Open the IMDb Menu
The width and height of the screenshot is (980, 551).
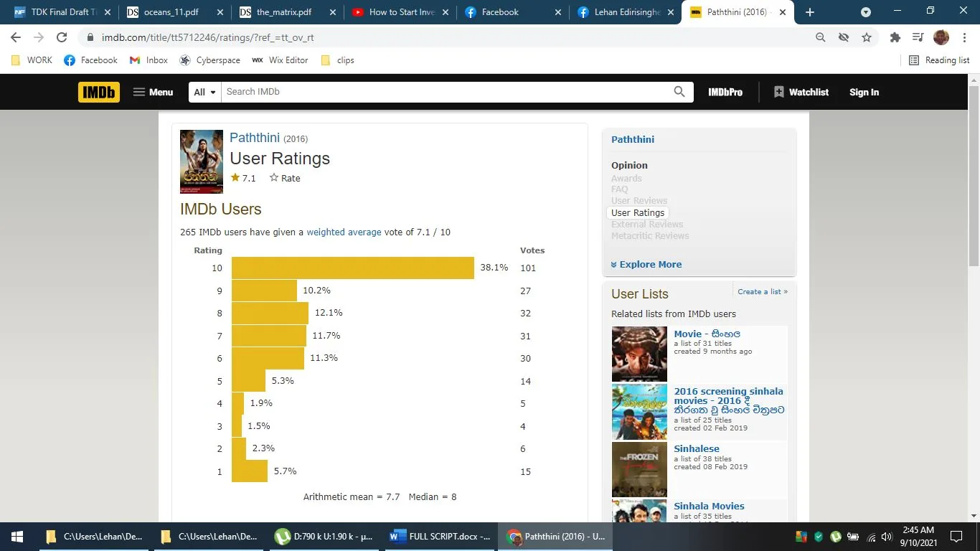pyautogui.click(x=153, y=92)
